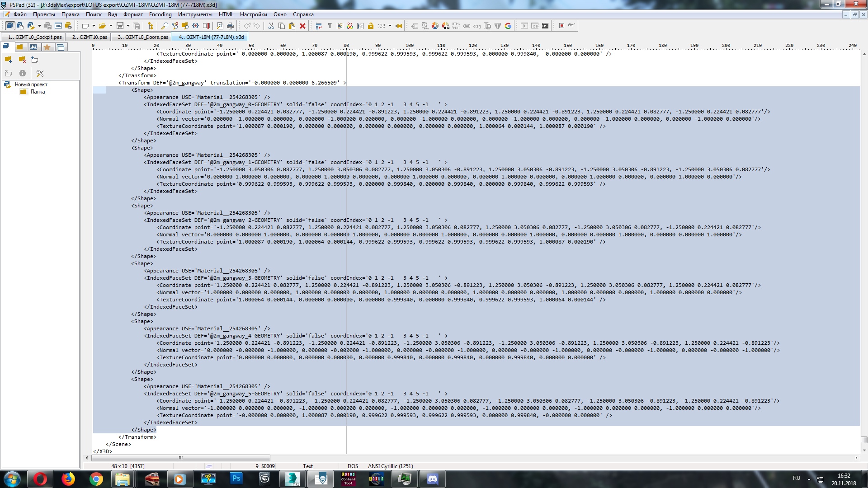
Task: Toggle word wrap lines icon
Action: click(x=319, y=26)
